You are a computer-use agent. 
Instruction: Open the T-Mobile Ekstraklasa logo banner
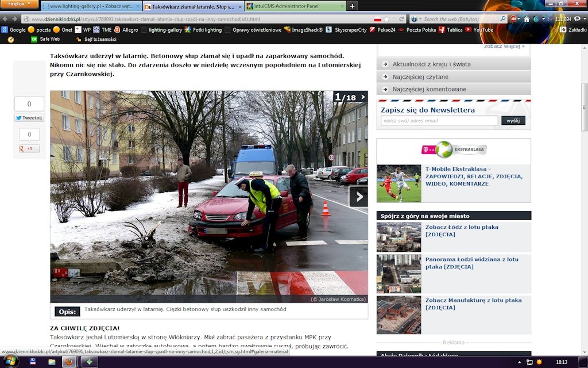pyautogui.click(x=454, y=150)
